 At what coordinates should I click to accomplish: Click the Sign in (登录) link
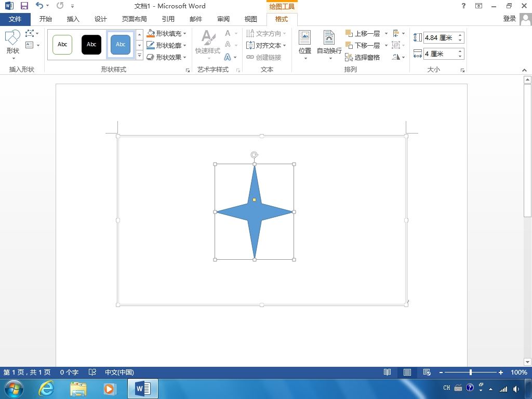point(509,19)
